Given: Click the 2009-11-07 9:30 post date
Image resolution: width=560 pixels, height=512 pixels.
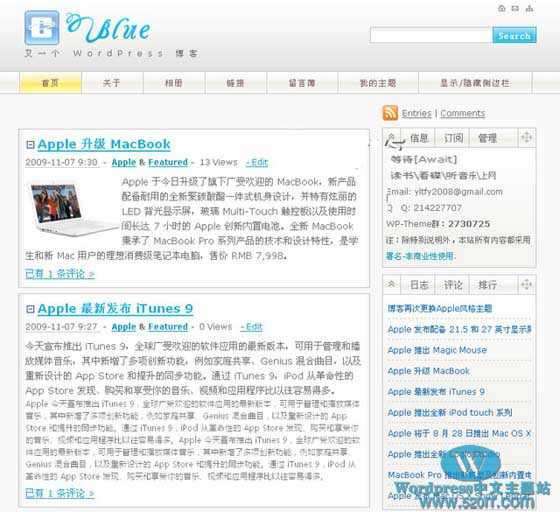Looking at the screenshot, I should pos(62,162).
